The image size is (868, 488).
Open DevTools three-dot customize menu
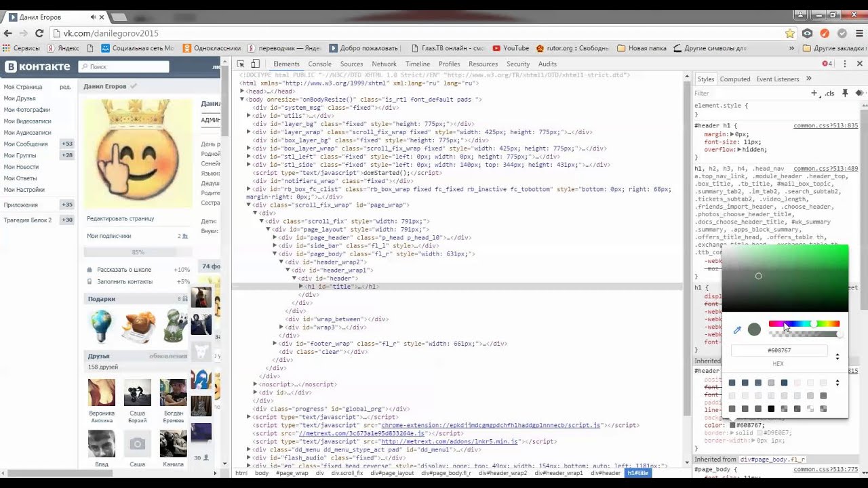click(845, 64)
